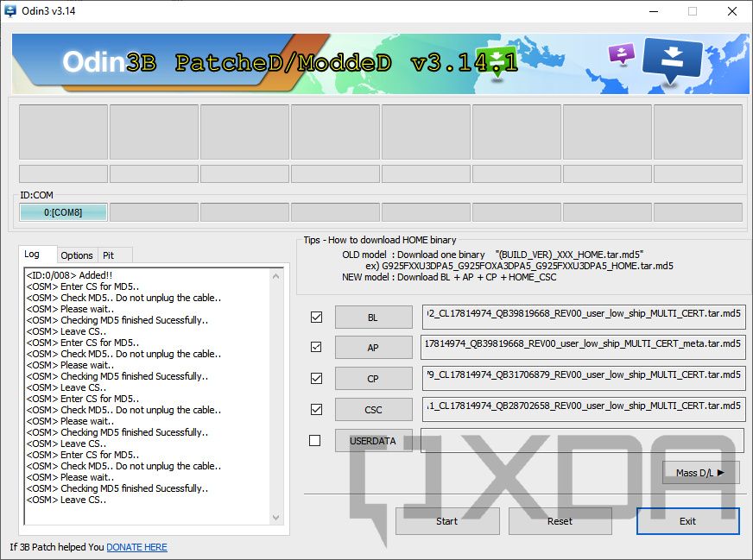Switch to the Options tab
The width and height of the screenshot is (753, 560).
click(x=77, y=255)
